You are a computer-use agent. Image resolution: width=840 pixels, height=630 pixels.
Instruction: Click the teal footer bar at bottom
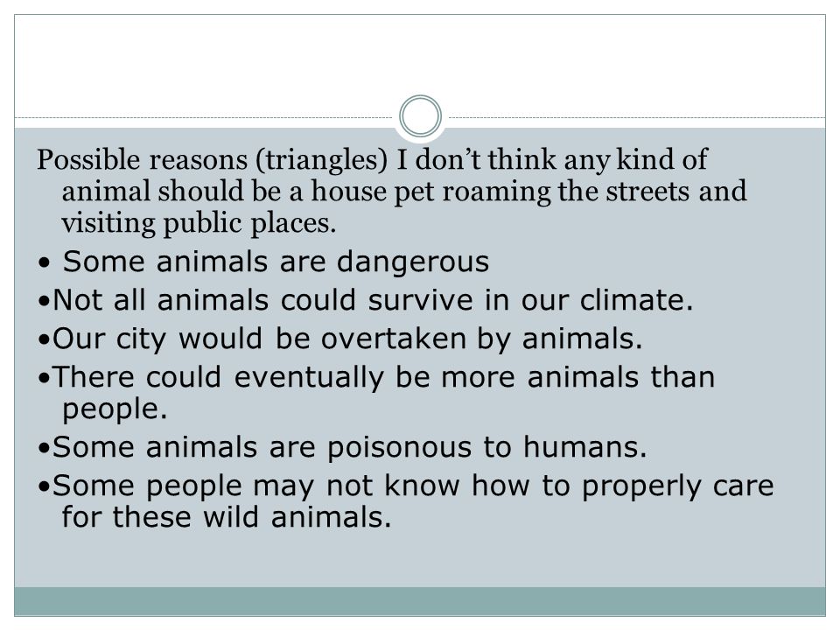point(420,601)
